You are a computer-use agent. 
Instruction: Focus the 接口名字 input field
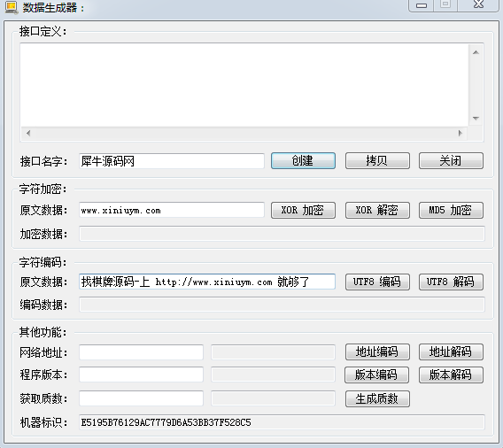(x=172, y=161)
